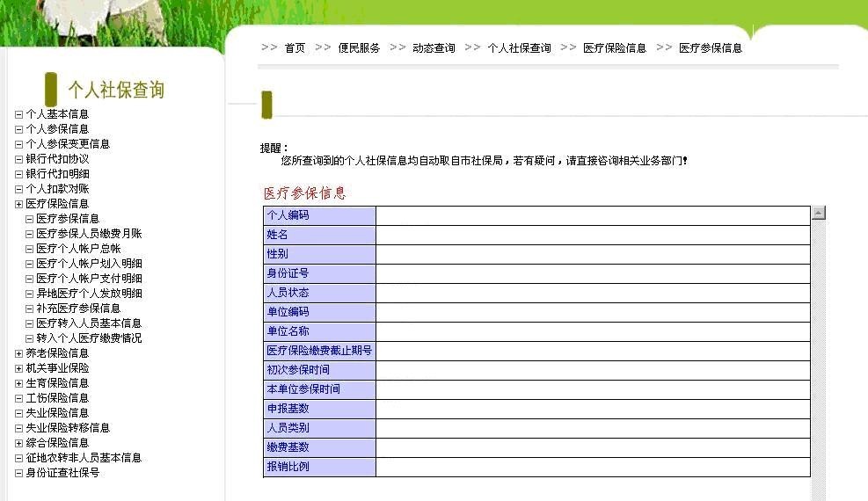The width and height of the screenshot is (868, 501).
Task: Click the box icon beside 异地医疗个人发放明细
Action: tap(30, 294)
